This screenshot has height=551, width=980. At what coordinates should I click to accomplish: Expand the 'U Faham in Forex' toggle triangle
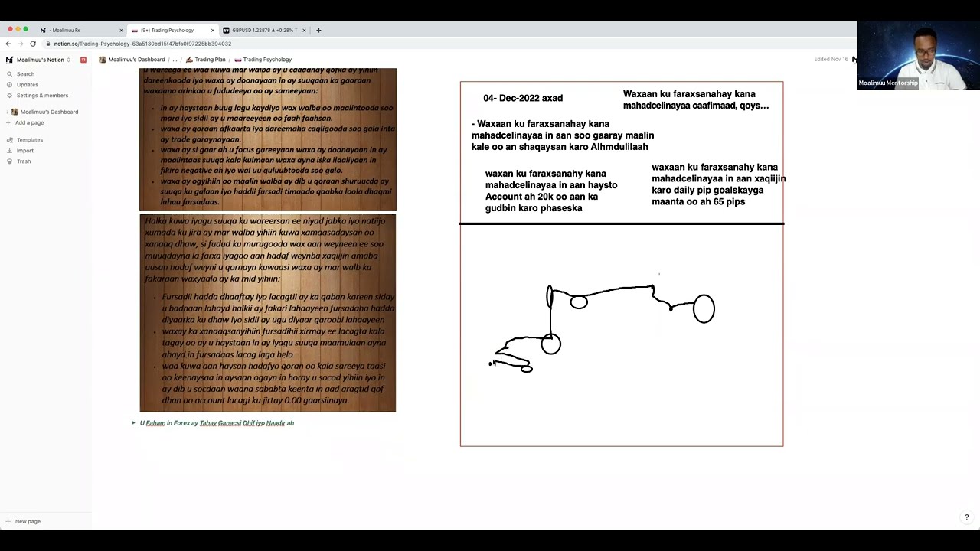133,423
